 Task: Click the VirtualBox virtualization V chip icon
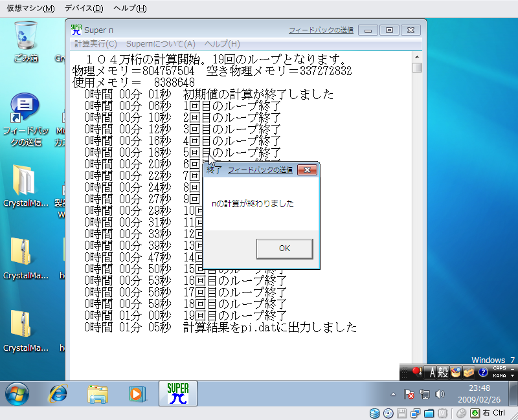pos(442,414)
